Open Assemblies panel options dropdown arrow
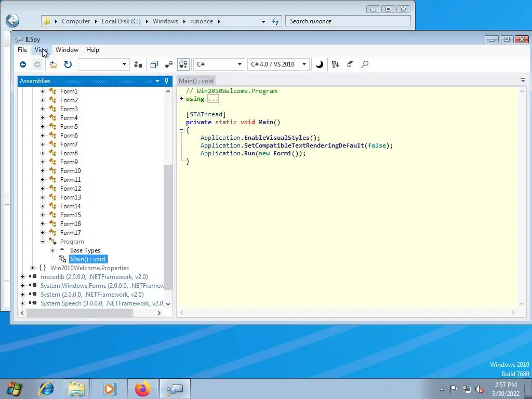Image resolution: width=532 pixels, height=399 pixels. [x=157, y=81]
